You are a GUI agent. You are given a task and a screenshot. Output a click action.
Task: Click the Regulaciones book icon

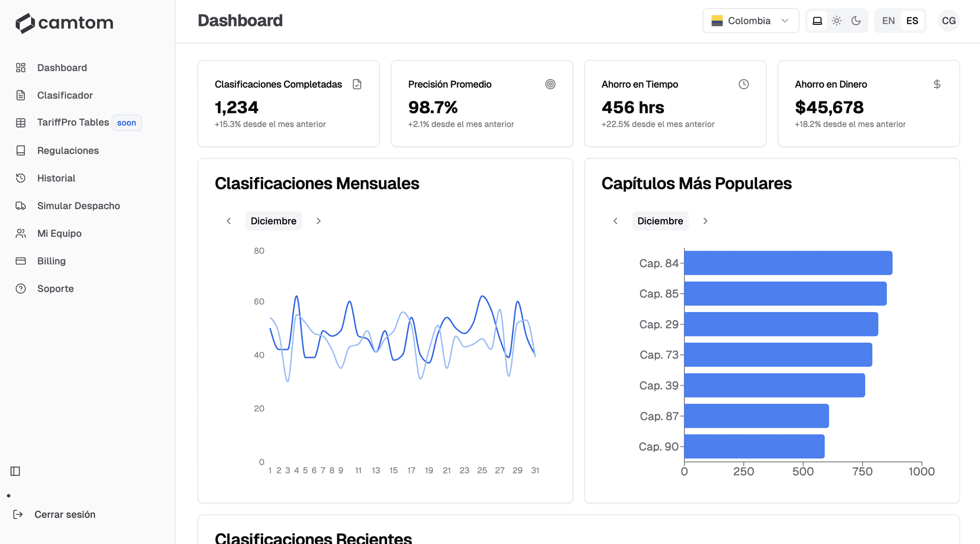(21, 151)
